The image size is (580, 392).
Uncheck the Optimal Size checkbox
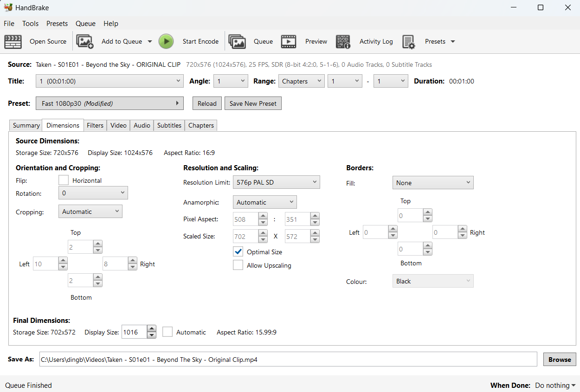(238, 251)
